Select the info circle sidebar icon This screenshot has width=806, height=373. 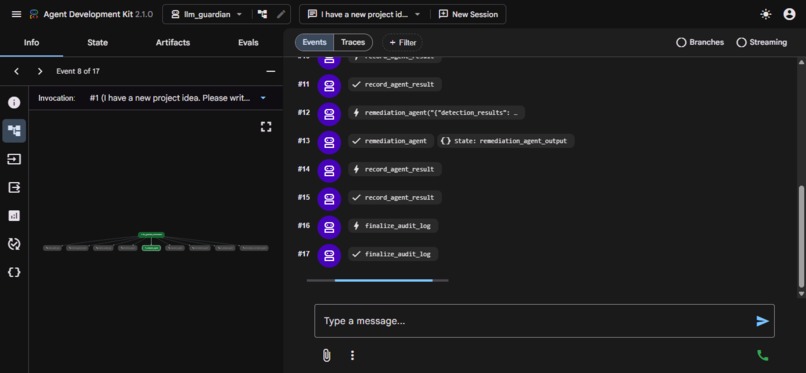point(14,102)
